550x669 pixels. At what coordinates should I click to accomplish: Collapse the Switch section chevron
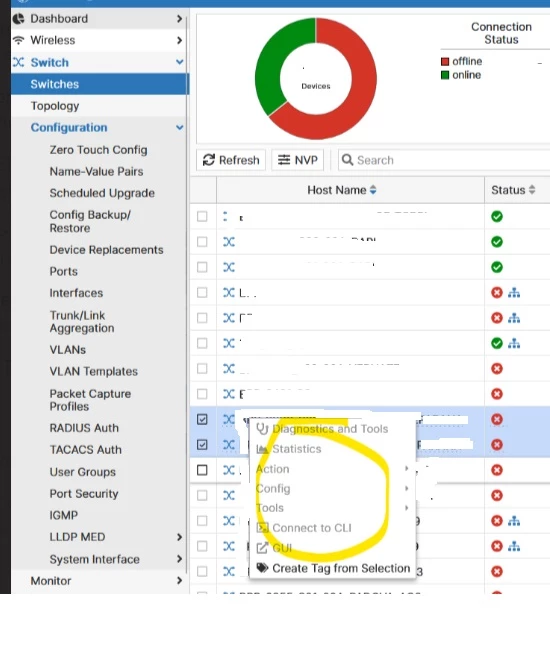[x=180, y=62]
